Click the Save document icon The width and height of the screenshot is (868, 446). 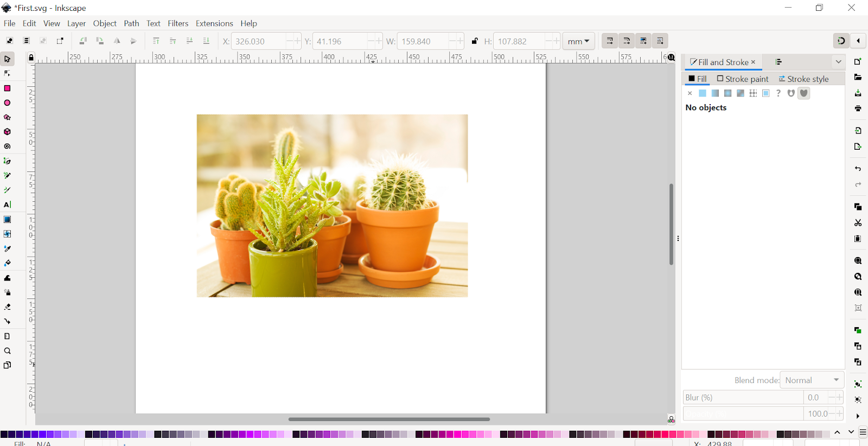click(x=858, y=93)
